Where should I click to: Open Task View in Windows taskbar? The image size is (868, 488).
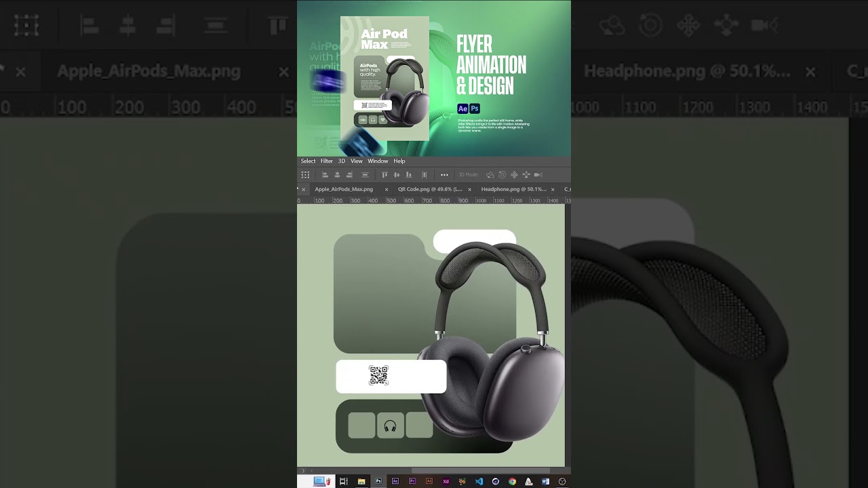tap(344, 481)
